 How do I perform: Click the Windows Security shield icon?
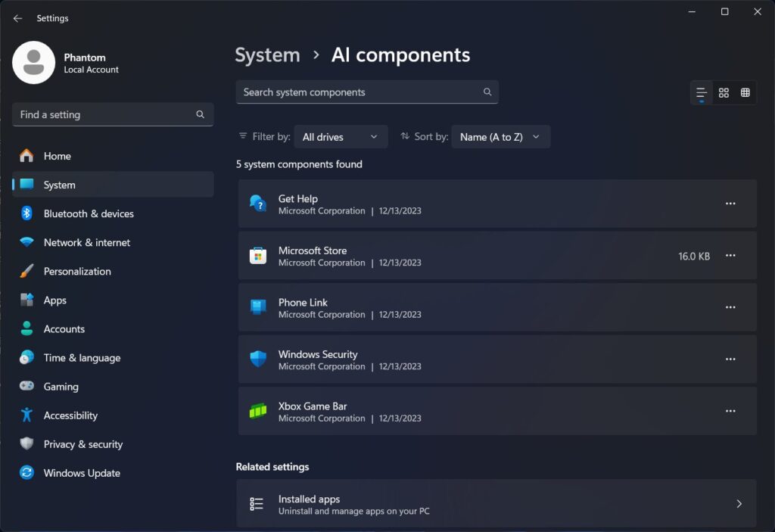[x=258, y=359]
